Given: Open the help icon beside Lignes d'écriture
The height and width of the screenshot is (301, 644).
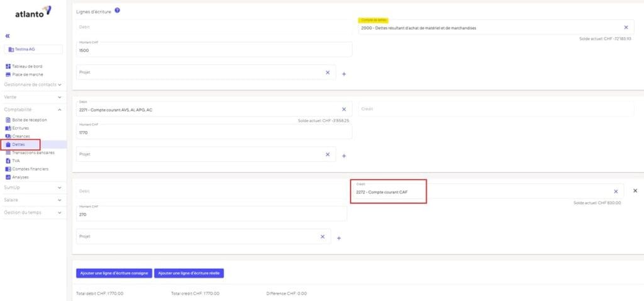Looking at the screenshot, I should pos(117,11).
